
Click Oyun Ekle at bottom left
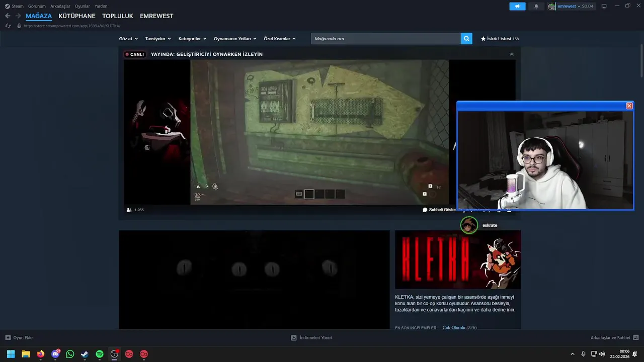click(19, 338)
